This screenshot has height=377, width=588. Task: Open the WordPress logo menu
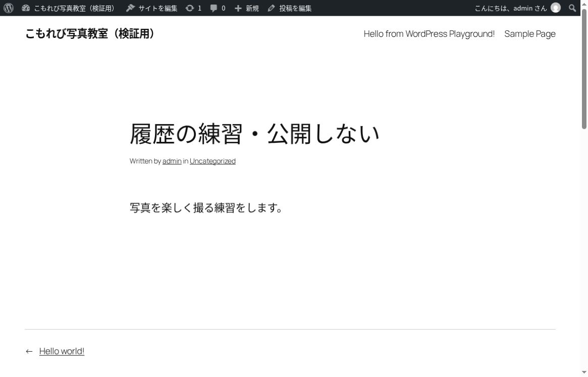8,8
